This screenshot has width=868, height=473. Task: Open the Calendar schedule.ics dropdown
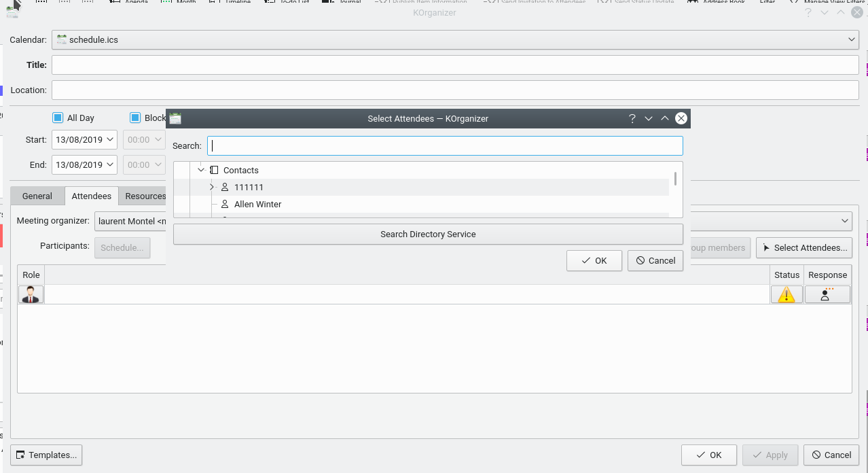(x=456, y=40)
